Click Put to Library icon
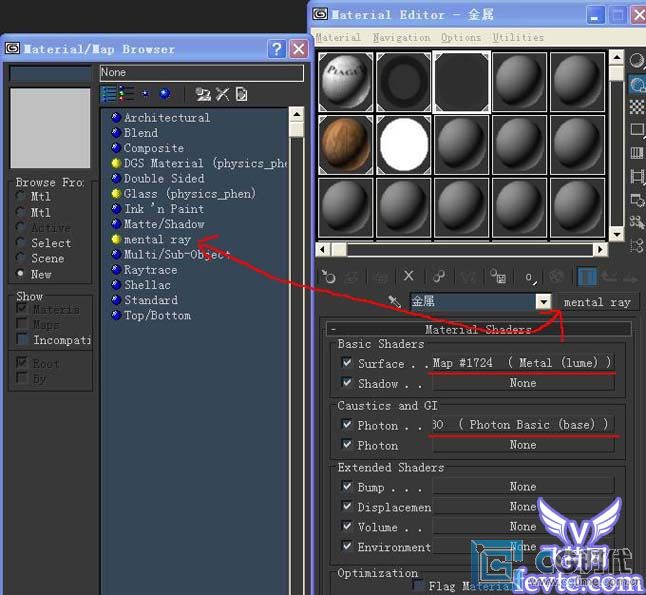646x595 pixels. (x=498, y=276)
